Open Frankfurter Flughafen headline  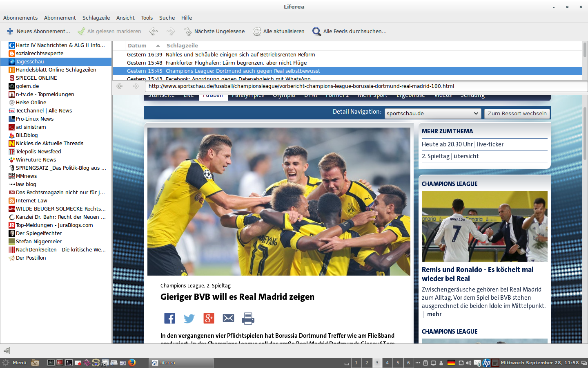tap(347, 63)
